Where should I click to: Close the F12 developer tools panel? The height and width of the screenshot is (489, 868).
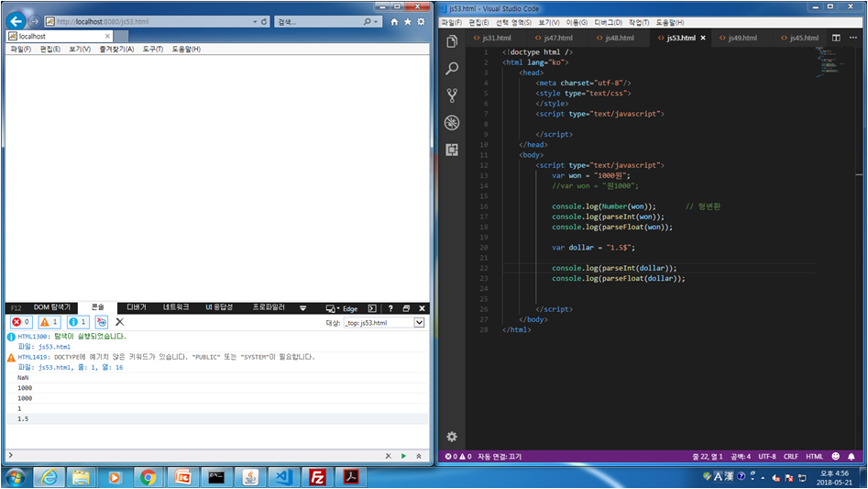click(x=422, y=308)
